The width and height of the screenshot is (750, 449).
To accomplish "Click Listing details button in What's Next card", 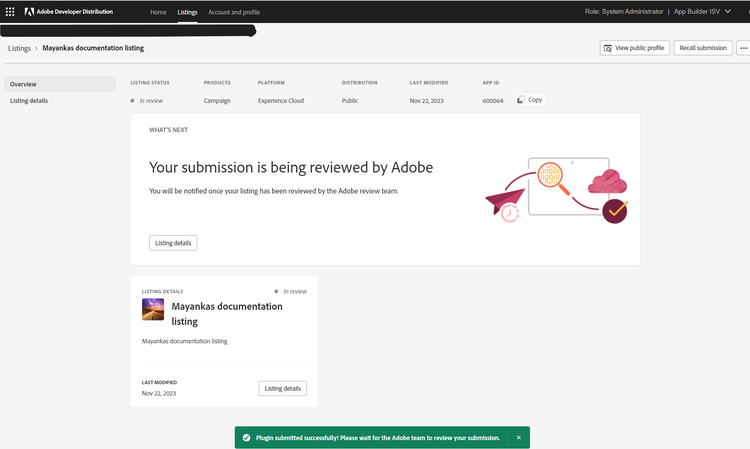I will 173,243.
